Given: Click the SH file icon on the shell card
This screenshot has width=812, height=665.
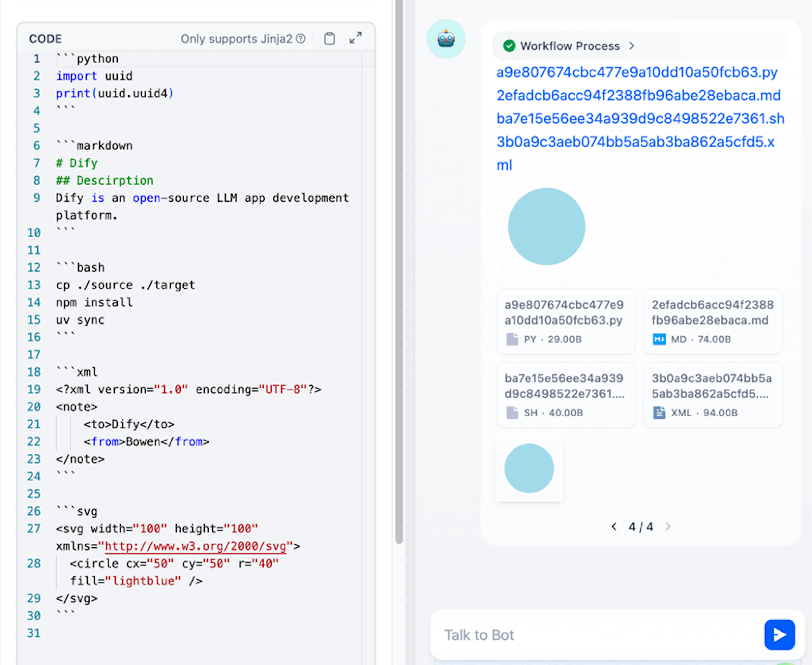Looking at the screenshot, I should click(x=513, y=413).
